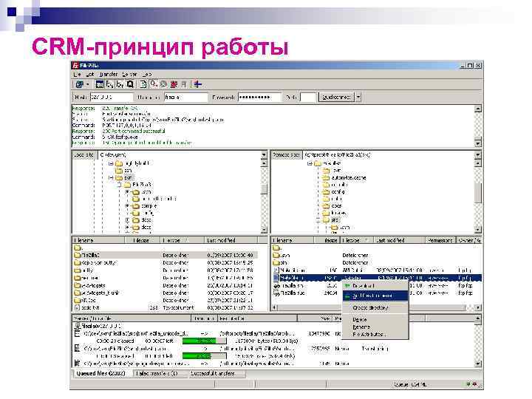Collapse the svn folder in local tree
Viewport: 532px width, 399px height.
pos(111,177)
